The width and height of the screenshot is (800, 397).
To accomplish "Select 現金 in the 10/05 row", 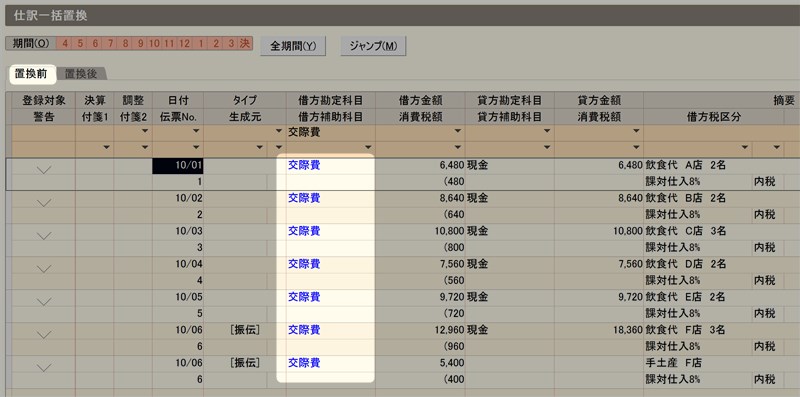I will pos(477,297).
